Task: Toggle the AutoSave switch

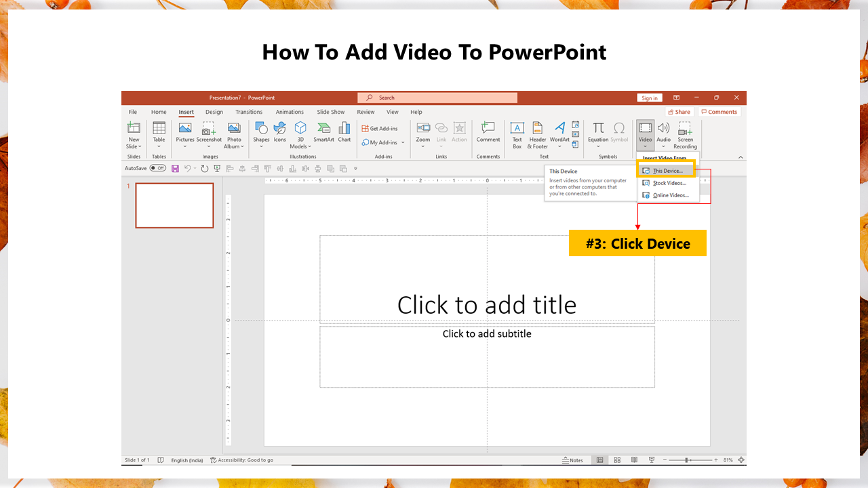Action: pos(157,168)
